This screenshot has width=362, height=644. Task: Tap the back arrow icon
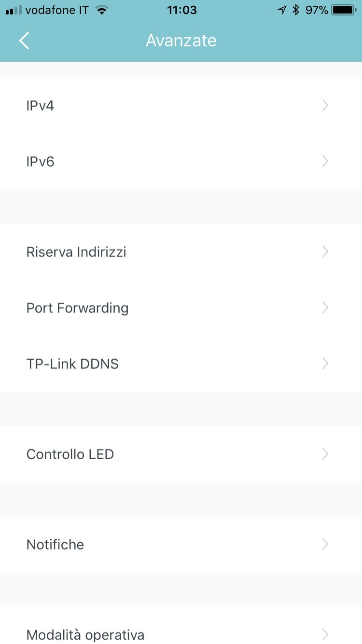(24, 41)
